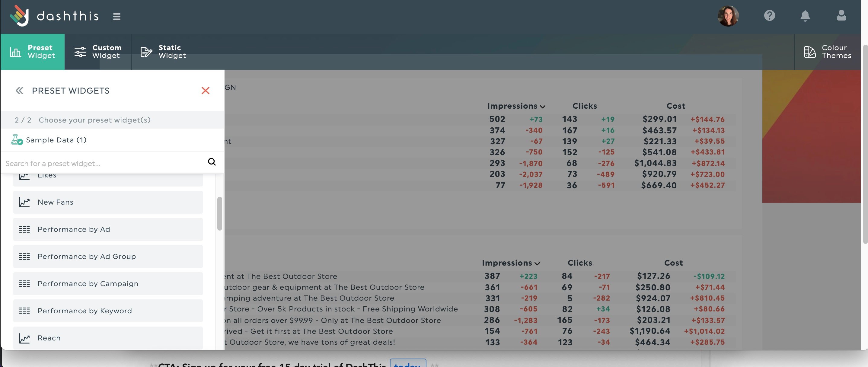Click the Colour Themes palette icon
The height and width of the screenshot is (367, 868).
[810, 52]
